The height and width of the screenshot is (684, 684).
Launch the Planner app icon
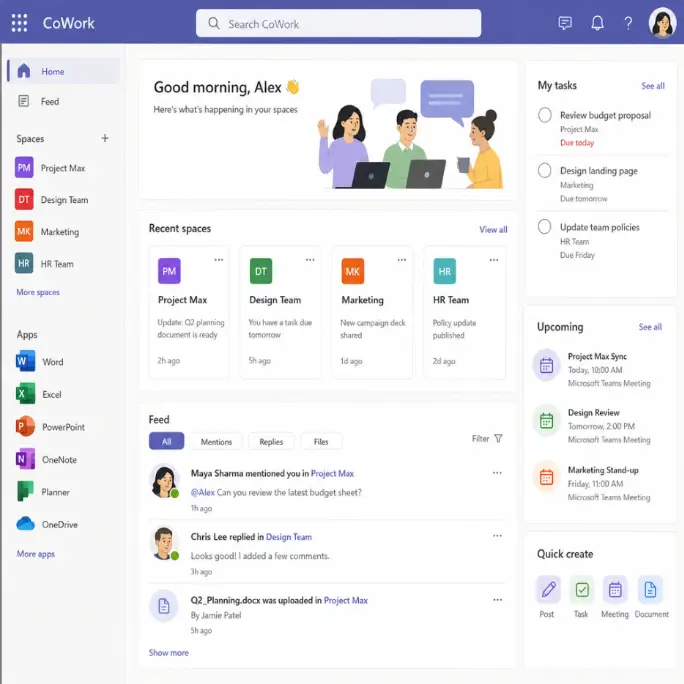coord(26,492)
